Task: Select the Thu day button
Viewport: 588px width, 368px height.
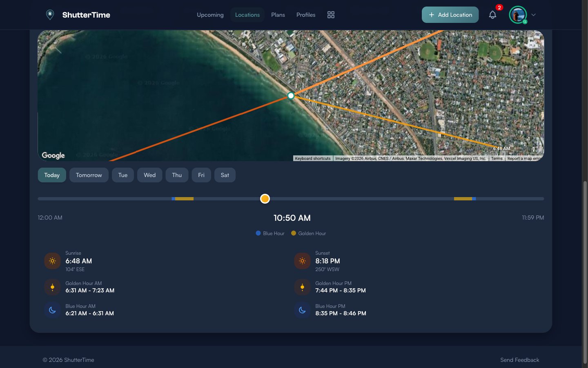Action: click(x=177, y=175)
